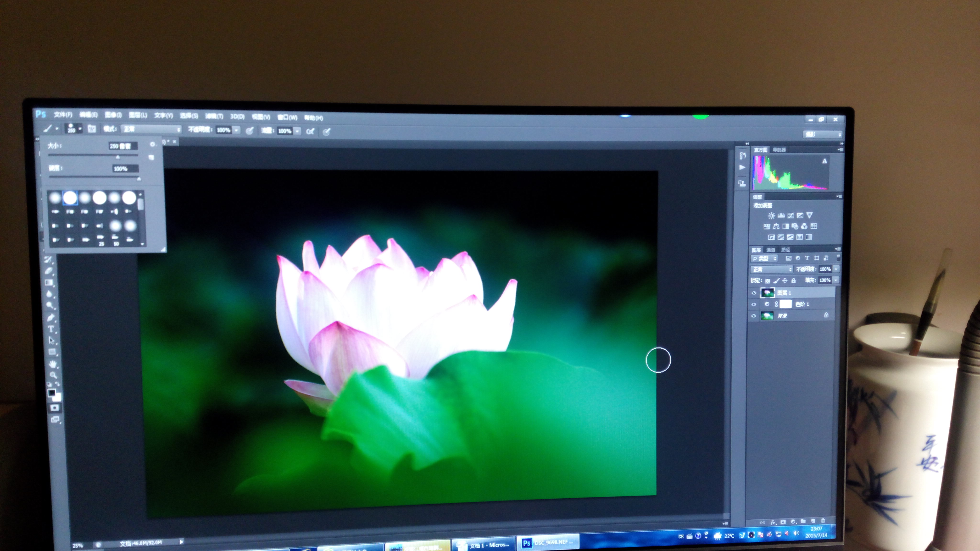Open the brush preset picker arrow next to 250

(x=80, y=129)
